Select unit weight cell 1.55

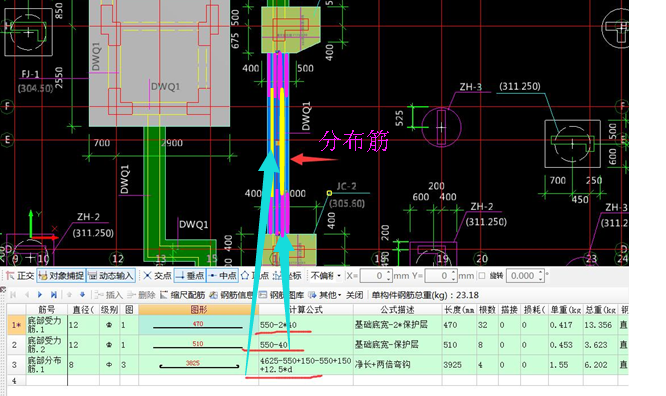pos(565,365)
